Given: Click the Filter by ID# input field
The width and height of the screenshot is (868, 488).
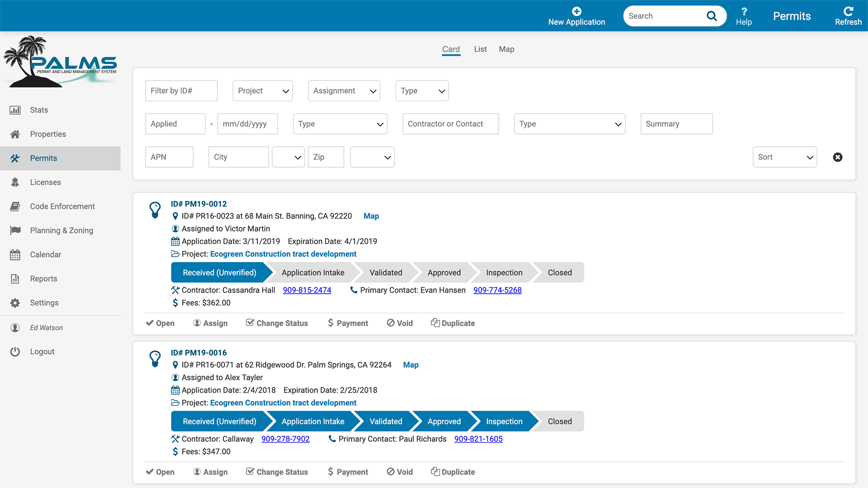Looking at the screenshot, I should [x=181, y=91].
